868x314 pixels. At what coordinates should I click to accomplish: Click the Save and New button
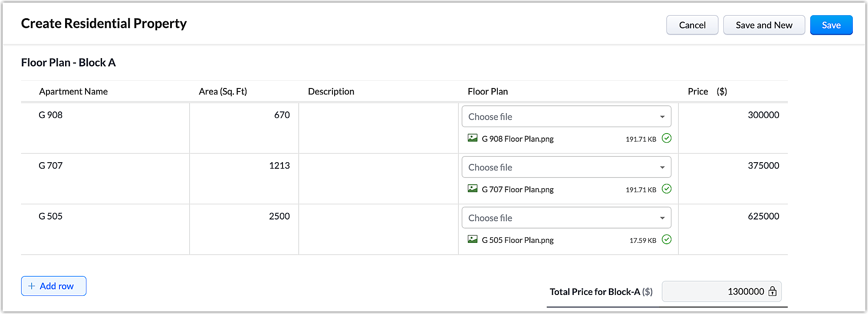(x=764, y=25)
